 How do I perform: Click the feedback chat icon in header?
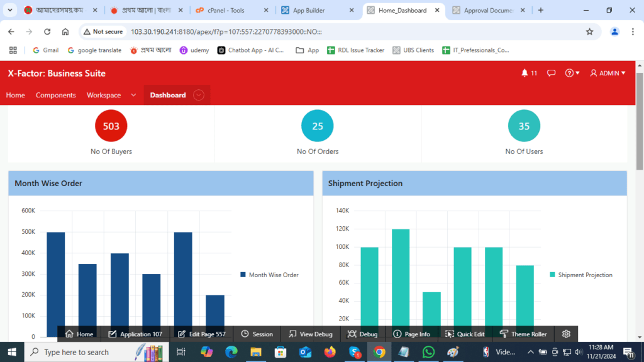click(x=551, y=73)
